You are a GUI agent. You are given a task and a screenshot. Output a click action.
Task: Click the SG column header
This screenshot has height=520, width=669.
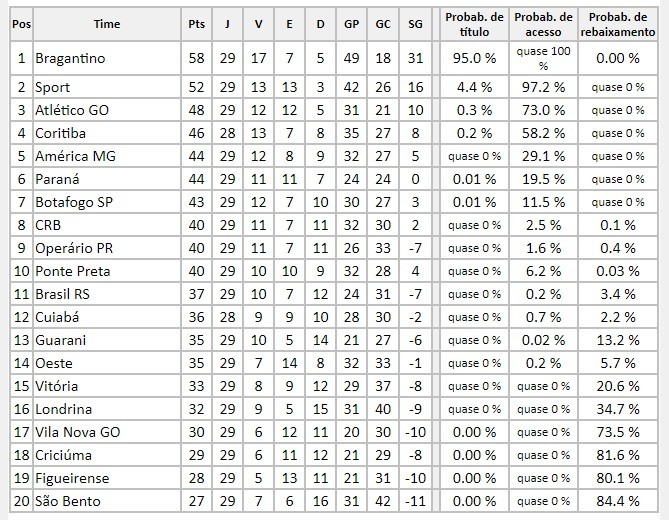coord(415,24)
